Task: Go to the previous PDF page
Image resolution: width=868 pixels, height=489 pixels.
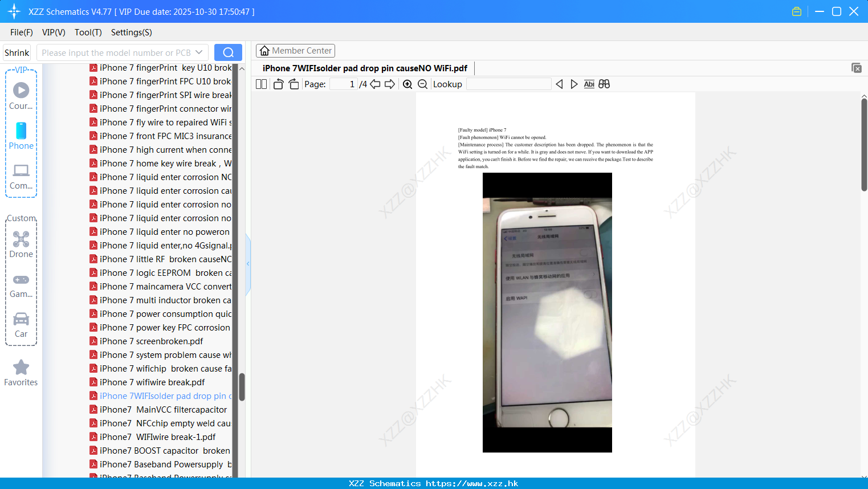Action: click(x=375, y=84)
